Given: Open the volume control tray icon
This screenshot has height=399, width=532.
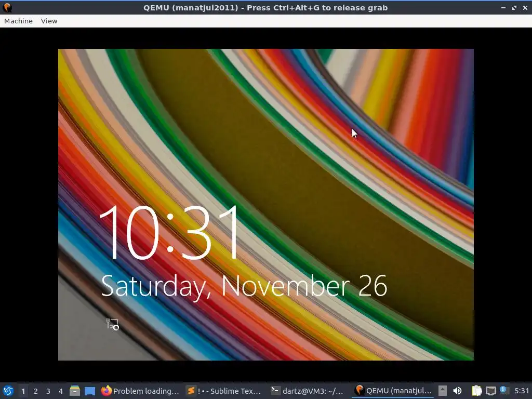Looking at the screenshot, I should tap(457, 391).
